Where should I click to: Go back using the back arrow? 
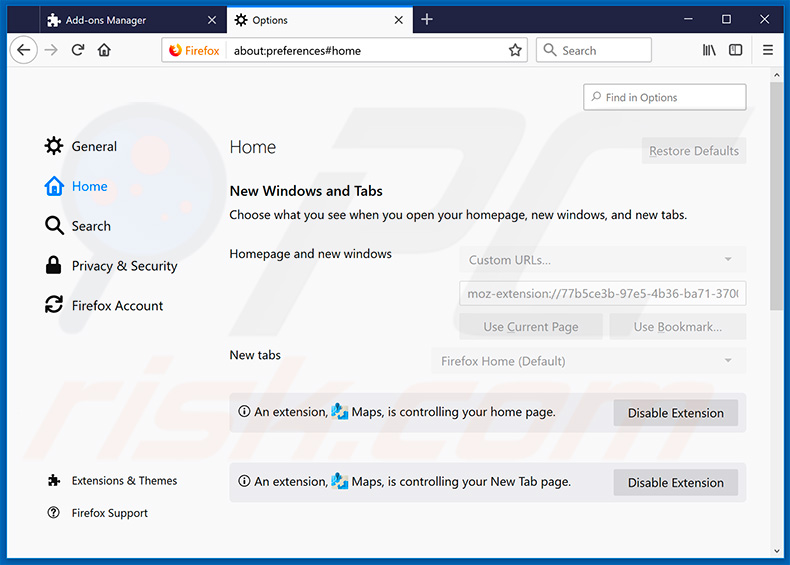pos(23,50)
